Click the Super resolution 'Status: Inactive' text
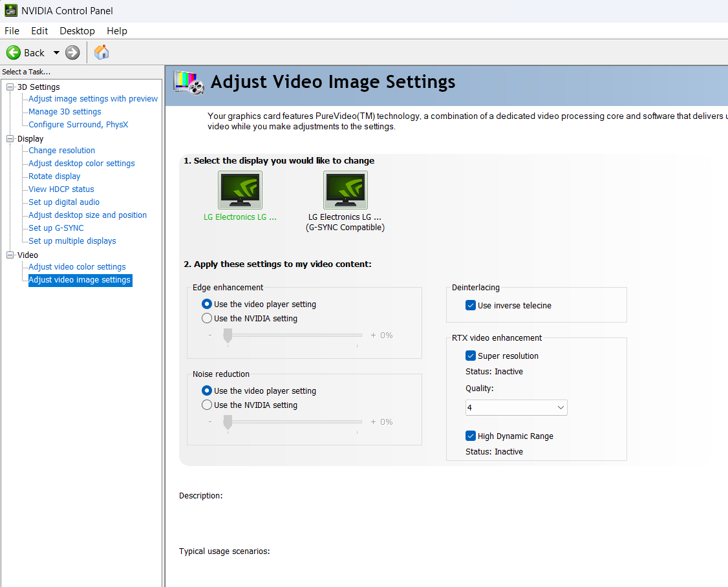This screenshot has height=587, width=728. point(494,372)
